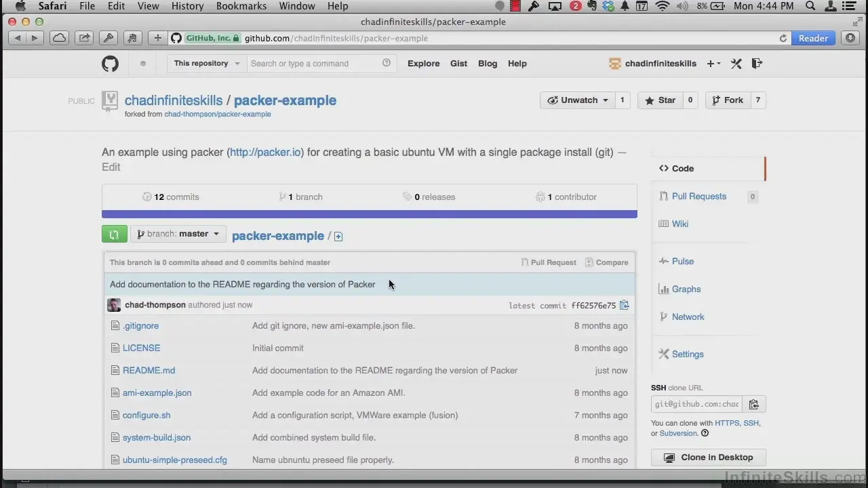
Task: Click the GitHub octocat logo
Action: point(110,64)
